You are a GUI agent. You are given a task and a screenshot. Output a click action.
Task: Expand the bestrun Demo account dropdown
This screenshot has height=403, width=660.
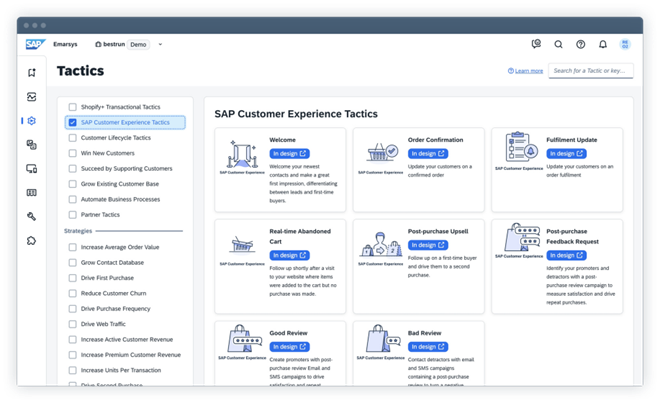point(160,44)
